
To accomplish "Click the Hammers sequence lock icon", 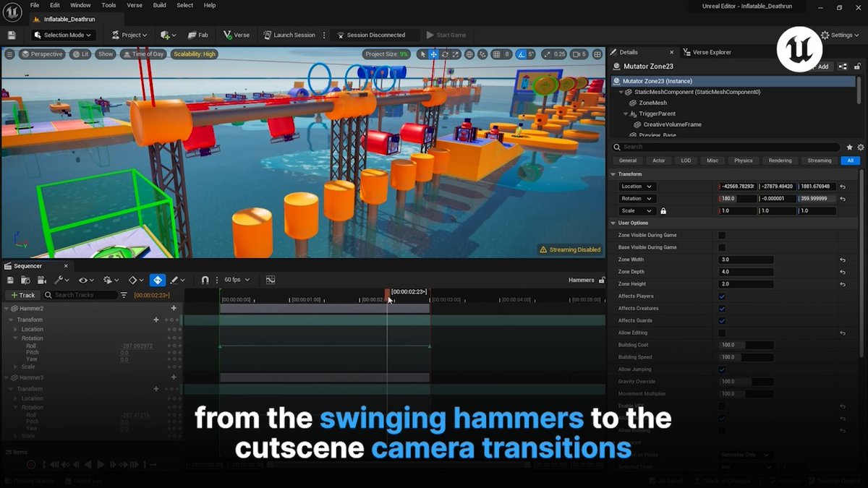I will [601, 280].
